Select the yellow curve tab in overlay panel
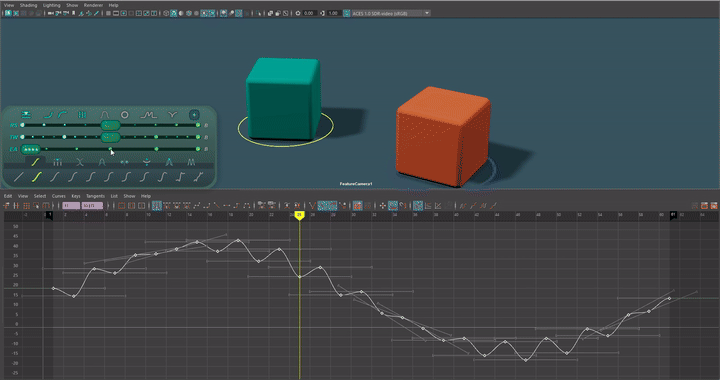The width and height of the screenshot is (720, 380). click(x=35, y=162)
